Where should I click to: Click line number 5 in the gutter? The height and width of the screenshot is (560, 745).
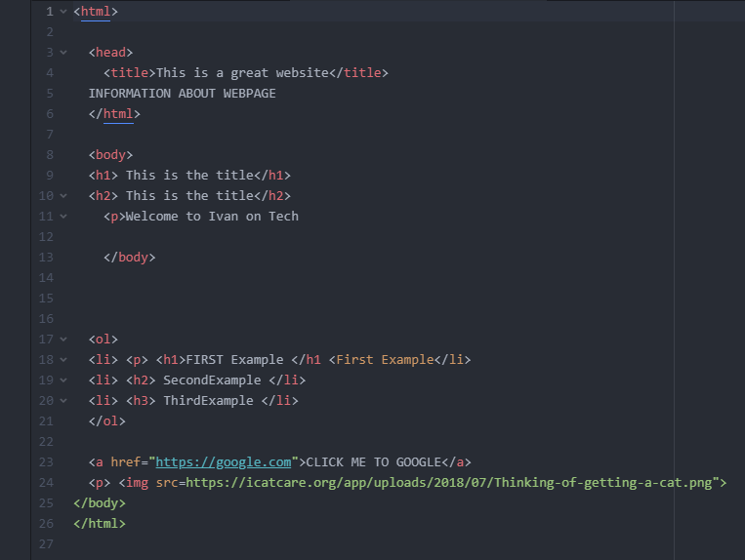(x=50, y=94)
